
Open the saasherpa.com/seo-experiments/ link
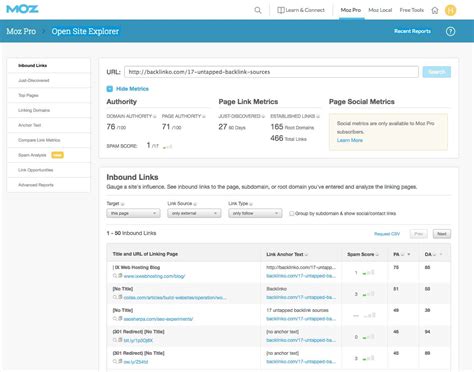[x=158, y=319]
